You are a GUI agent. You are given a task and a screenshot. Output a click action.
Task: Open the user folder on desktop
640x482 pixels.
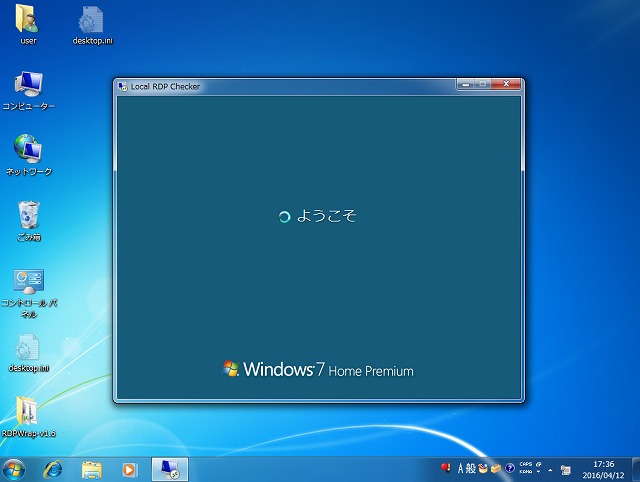[27, 19]
